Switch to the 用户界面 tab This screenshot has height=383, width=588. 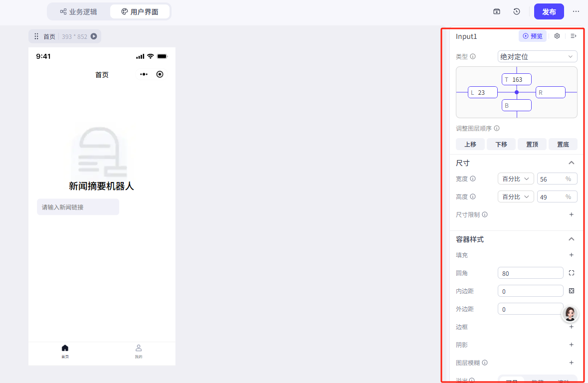tap(140, 11)
